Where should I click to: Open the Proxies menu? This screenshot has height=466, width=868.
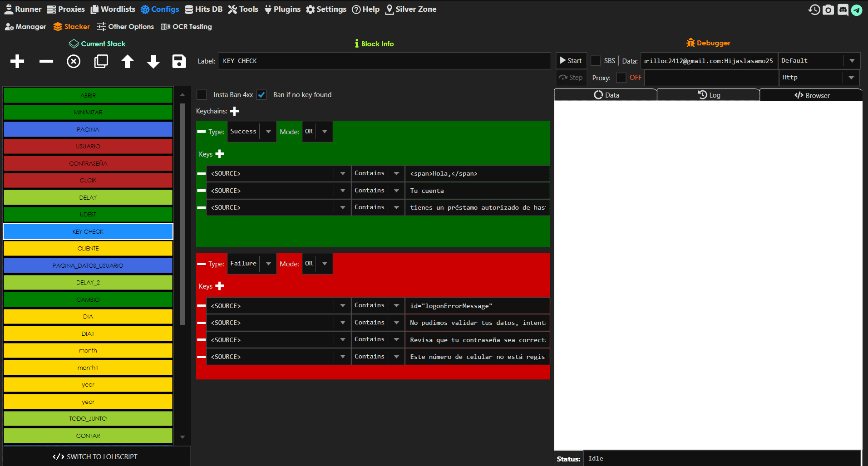[x=66, y=9]
